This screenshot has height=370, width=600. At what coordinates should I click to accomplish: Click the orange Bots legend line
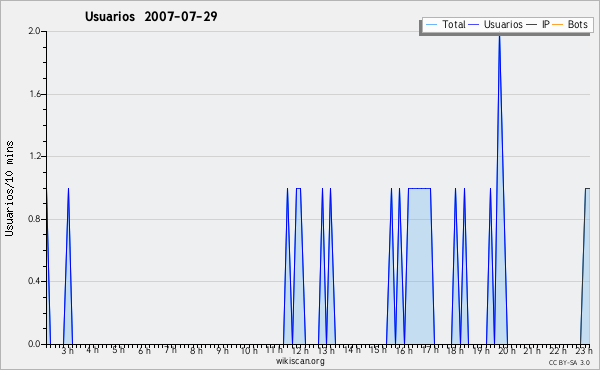tap(558, 25)
